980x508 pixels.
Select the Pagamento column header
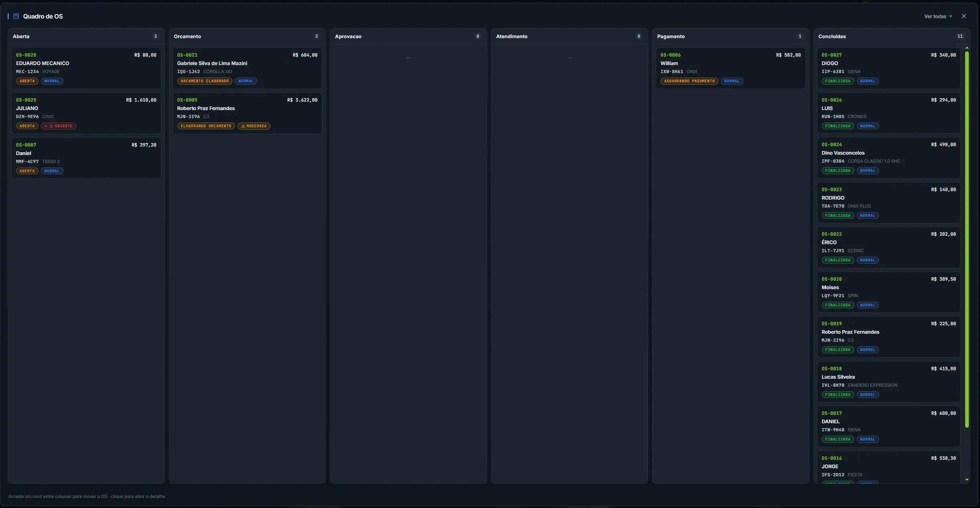[x=730, y=36]
